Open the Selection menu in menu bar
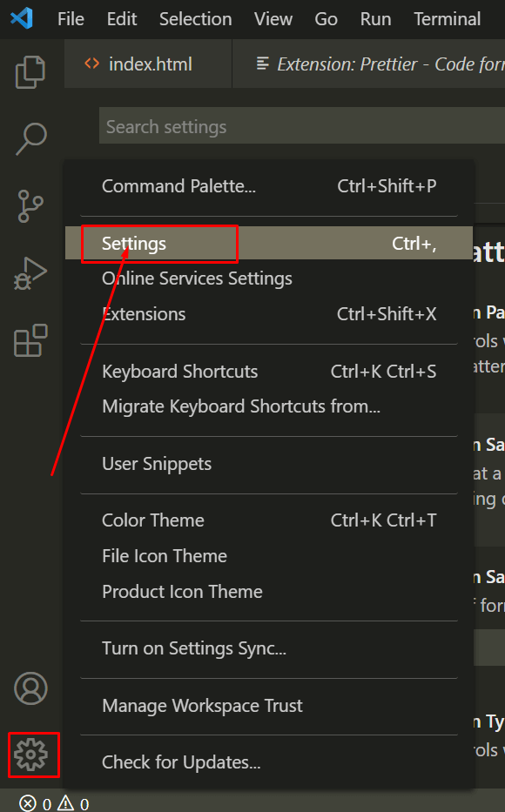The height and width of the screenshot is (812, 505). [195, 19]
